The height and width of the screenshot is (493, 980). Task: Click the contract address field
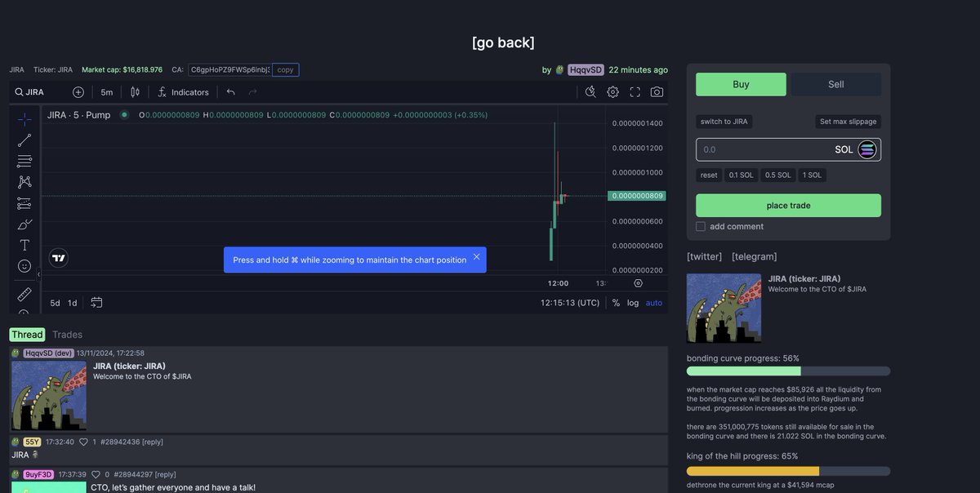(229, 70)
